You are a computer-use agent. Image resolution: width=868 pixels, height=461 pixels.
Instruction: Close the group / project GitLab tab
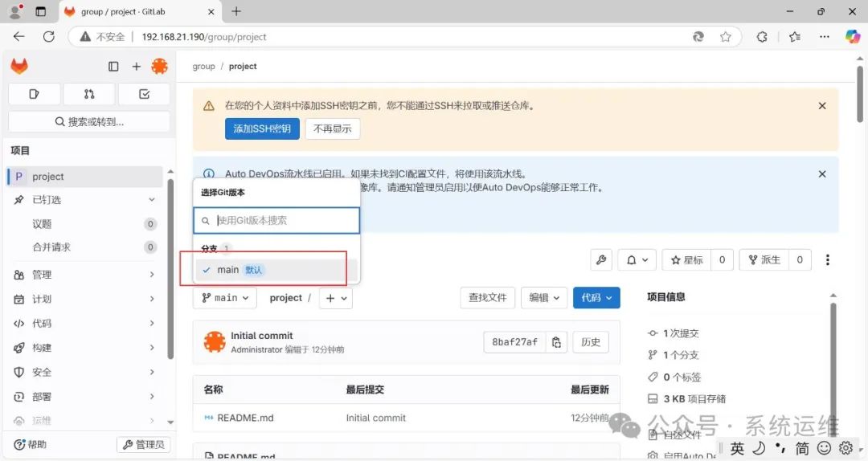point(211,11)
